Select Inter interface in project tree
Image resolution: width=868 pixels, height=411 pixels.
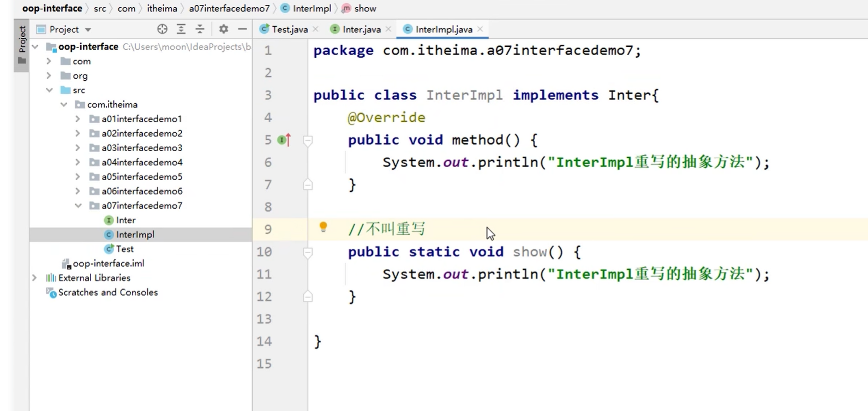[x=125, y=220]
